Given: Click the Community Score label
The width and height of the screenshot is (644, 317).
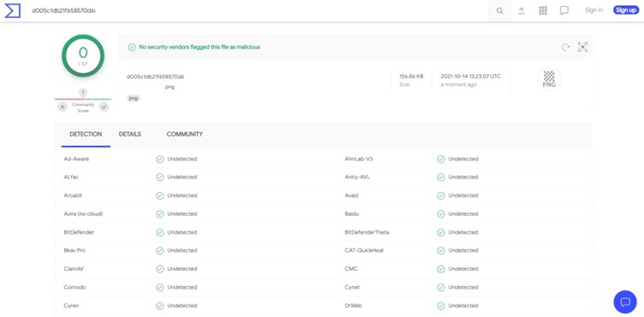Looking at the screenshot, I should (x=83, y=108).
